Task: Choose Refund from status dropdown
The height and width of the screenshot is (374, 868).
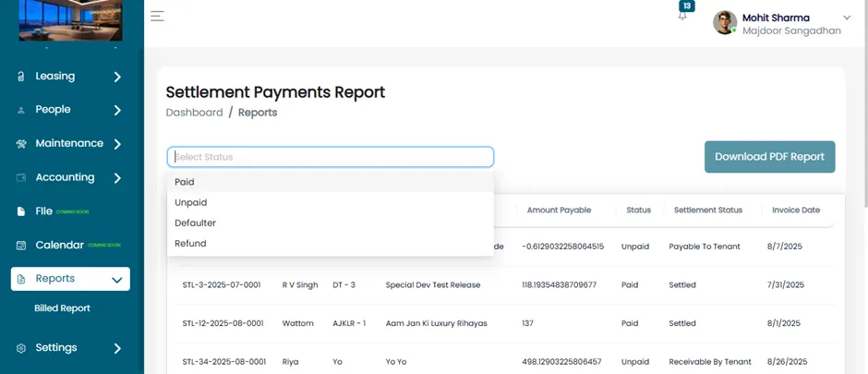Action: (x=331, y=244)
